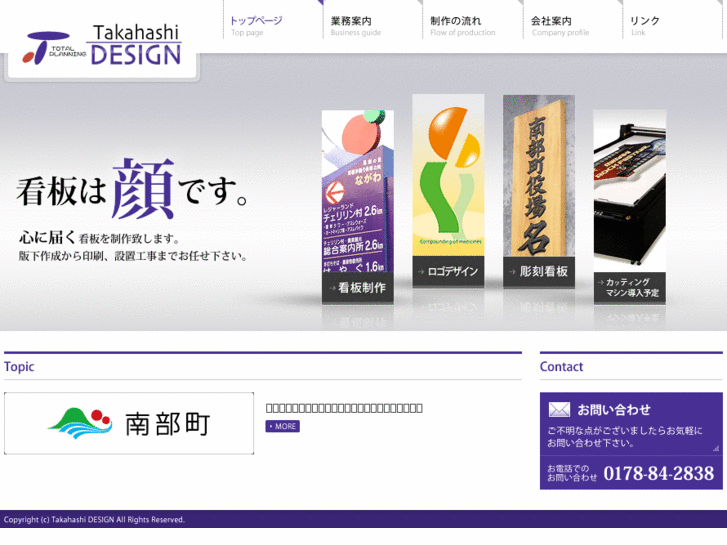Click the envelope mail icon

[x=559, y=410]
